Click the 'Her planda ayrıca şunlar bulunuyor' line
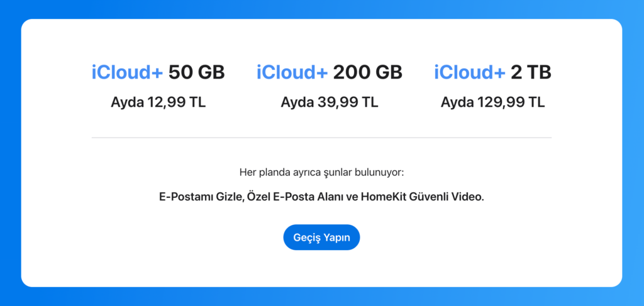 (321, 172)
